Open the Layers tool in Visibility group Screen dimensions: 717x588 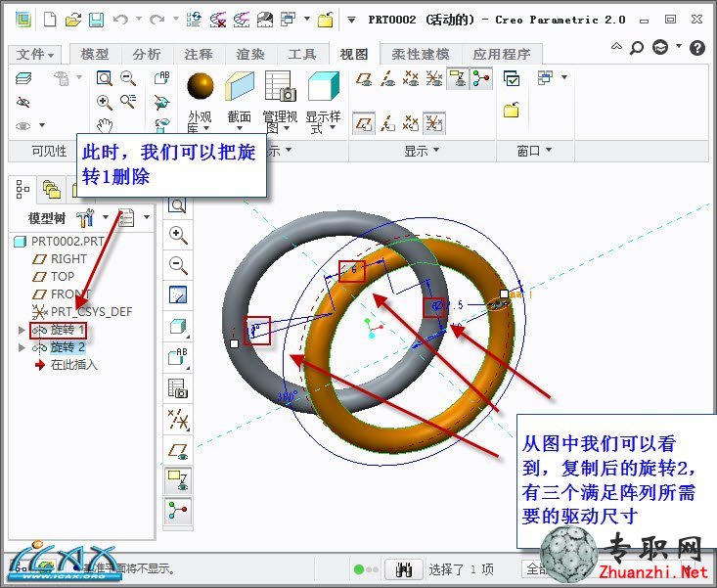(x=23, y=78)
